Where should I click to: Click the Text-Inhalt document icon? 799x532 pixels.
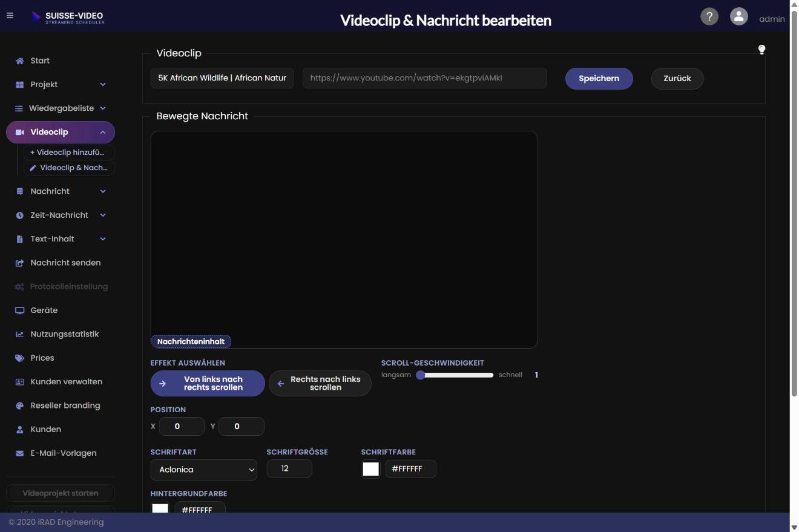click(x=19, y=239)
